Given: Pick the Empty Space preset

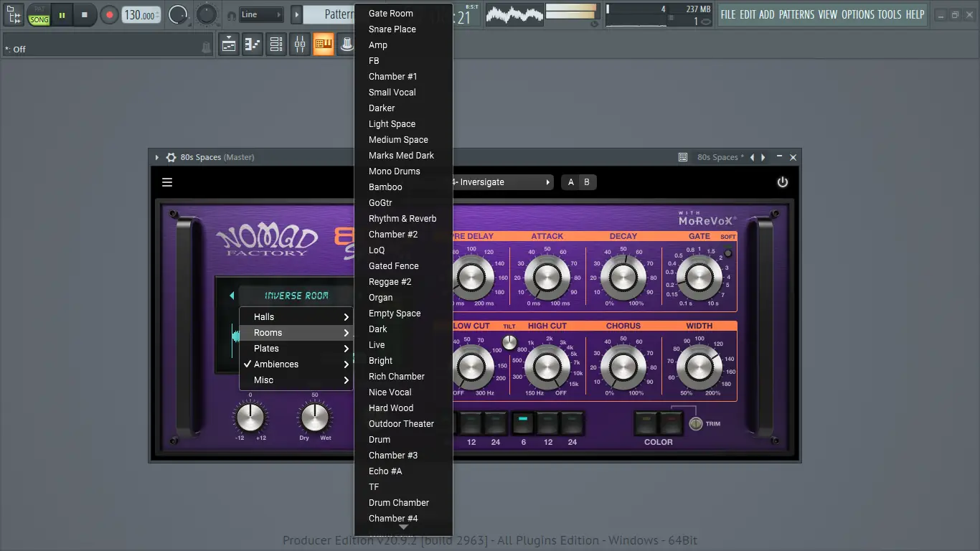Looking at the screenshot, I should click(403, 314).
